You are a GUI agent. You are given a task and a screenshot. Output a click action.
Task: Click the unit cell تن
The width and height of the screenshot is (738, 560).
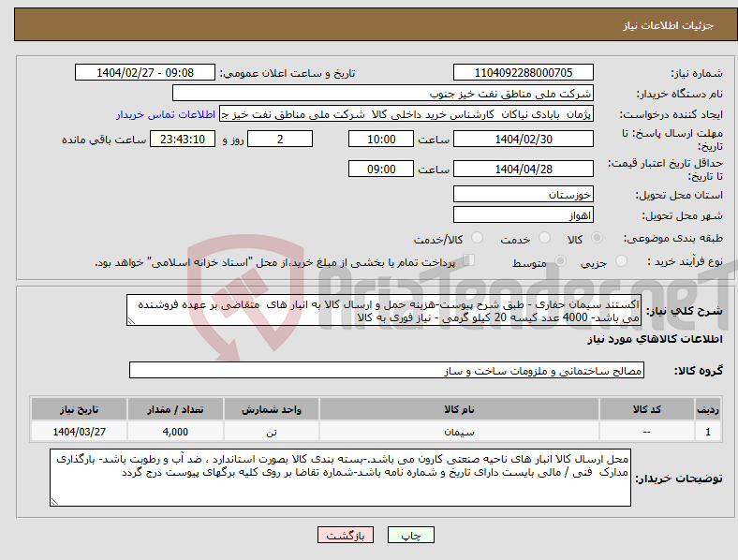tap(272, 432)
